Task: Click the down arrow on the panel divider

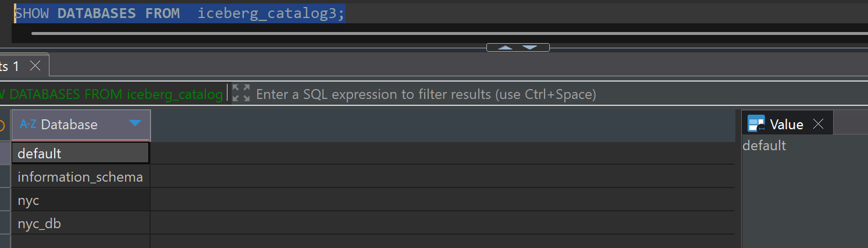Action: tap(530, 47)
